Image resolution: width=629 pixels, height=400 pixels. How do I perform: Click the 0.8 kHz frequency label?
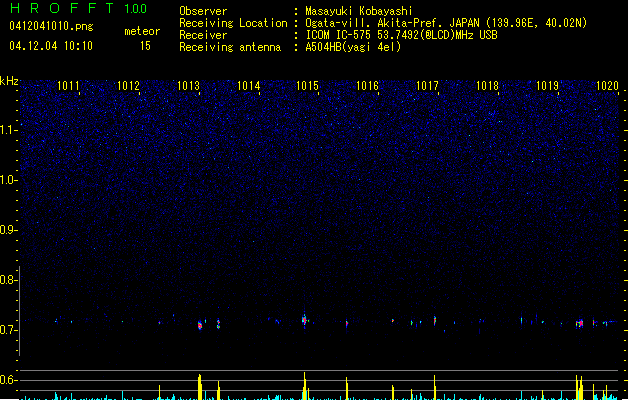(8, 280)
